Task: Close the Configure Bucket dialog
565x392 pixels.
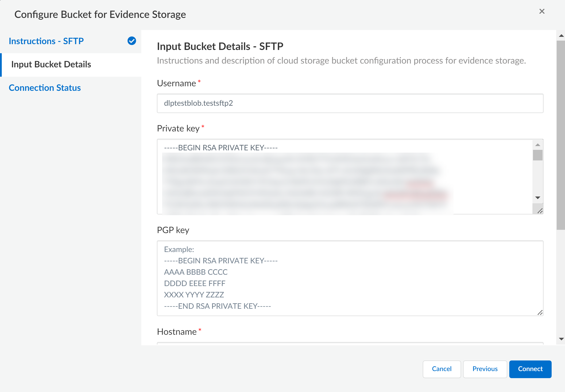Action: point(542,11)
